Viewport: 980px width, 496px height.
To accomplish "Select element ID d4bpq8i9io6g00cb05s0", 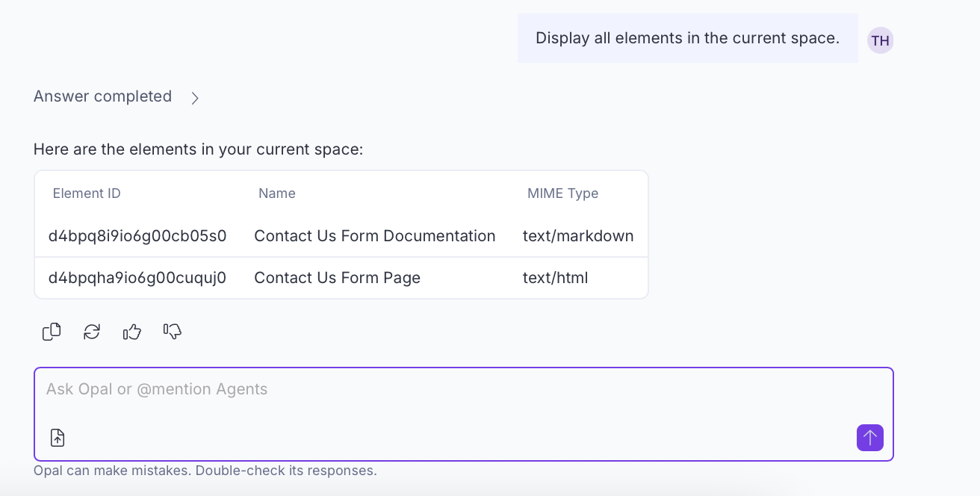I will tap(137, 236).
